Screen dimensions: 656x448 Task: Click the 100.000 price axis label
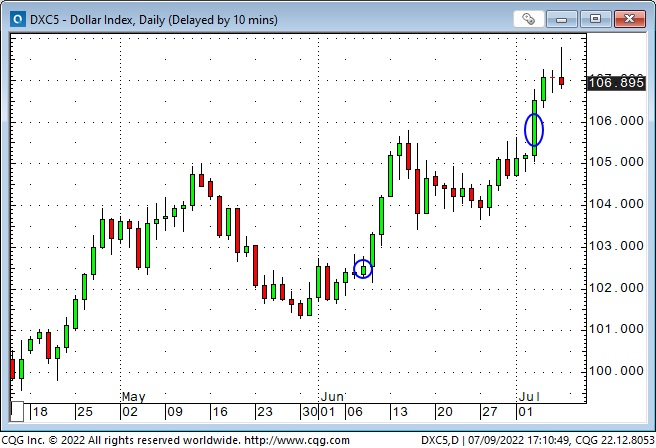616,371
